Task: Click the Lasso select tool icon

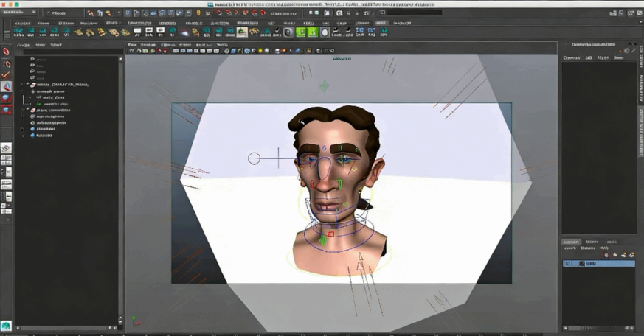Action: 7,63
